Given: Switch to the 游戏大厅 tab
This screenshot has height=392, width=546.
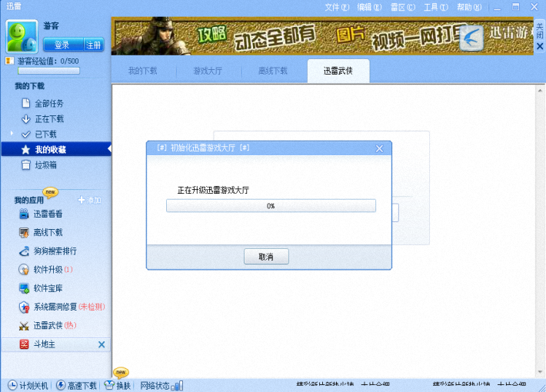Looking at the screenshot, I should tap(208, 71).
